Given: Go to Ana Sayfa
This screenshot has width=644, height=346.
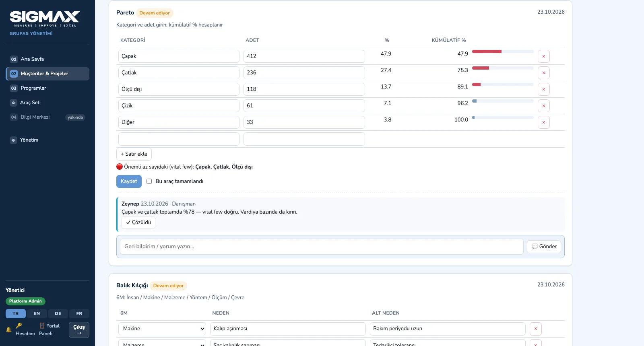Looking at the screenshot, I should 47,59.
